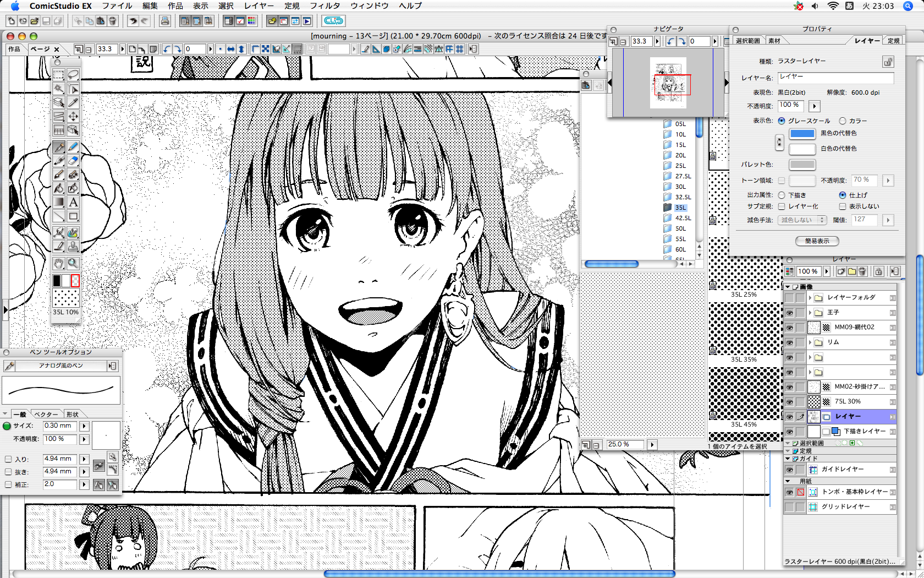Switch to the blue pencil tool

coord(73,147)
